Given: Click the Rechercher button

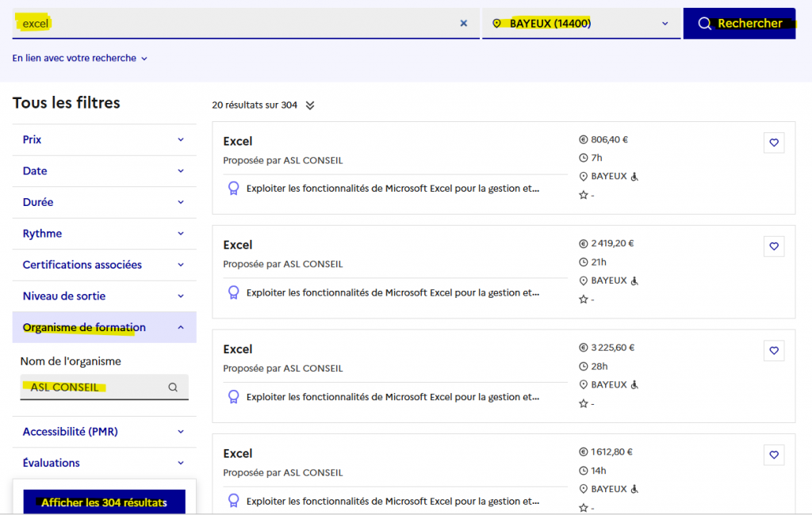Looking at the screenshot, I should (739, 24).
